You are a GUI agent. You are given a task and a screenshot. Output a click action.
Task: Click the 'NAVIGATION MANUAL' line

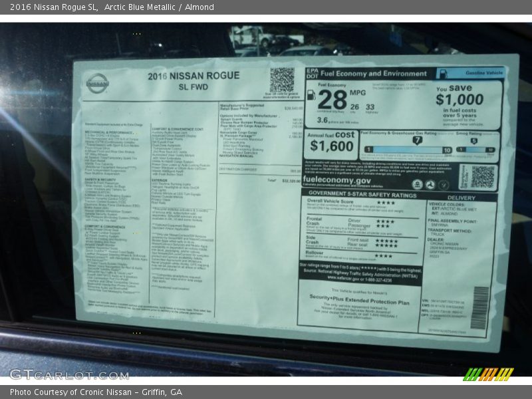pos(236,156)
